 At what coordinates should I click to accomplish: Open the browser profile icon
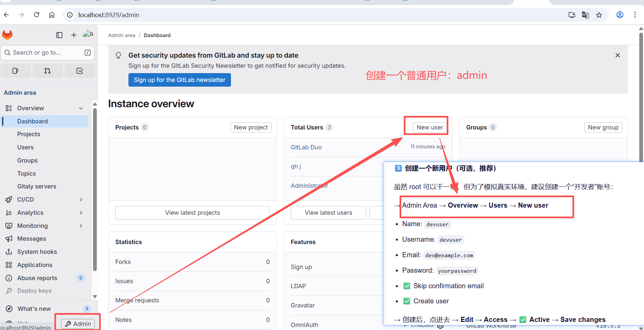[620, 15]
